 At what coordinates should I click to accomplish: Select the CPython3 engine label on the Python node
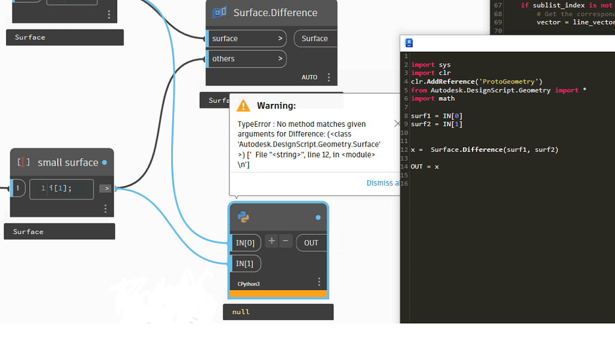pos(248,284)
